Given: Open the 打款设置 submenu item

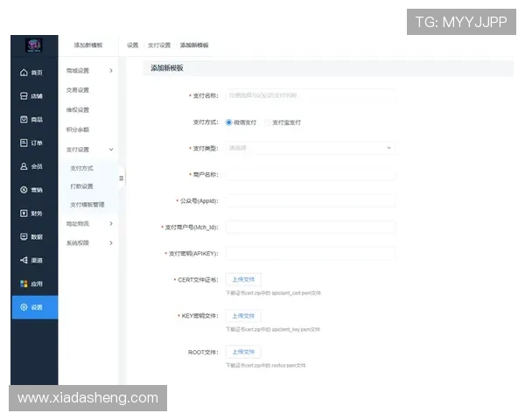Looking at the screenshot, I should pos(81,186).
